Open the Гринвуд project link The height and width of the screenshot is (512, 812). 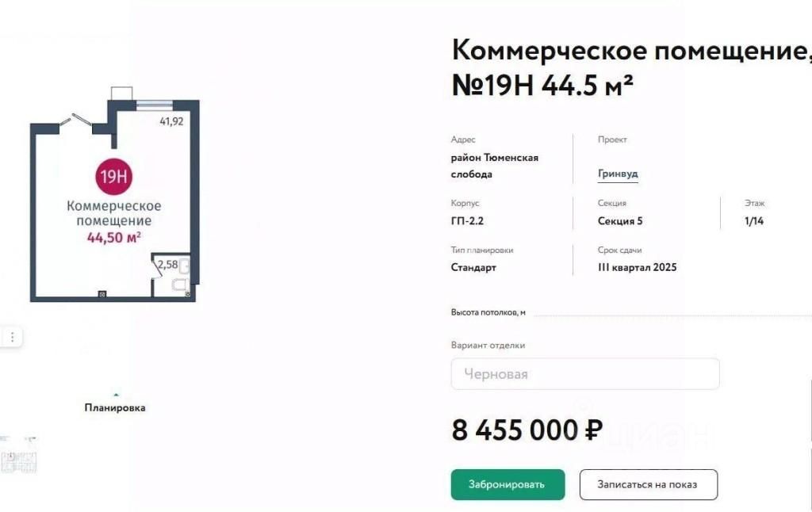[x=618, y=174]
